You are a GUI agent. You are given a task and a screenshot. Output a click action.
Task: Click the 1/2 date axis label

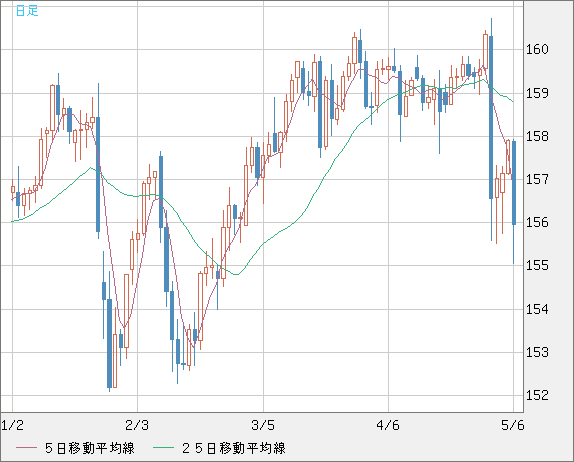coord(13,425)
